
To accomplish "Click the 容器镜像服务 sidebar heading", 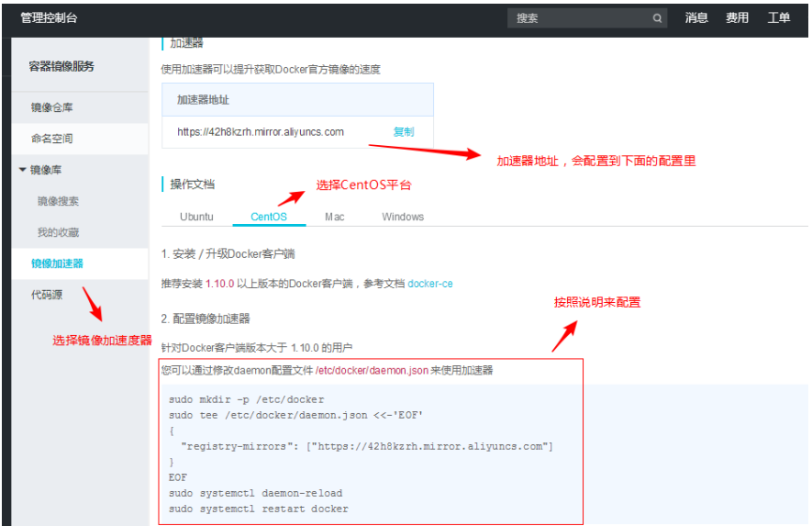I will pyautogui.click(x=61, y=66).
